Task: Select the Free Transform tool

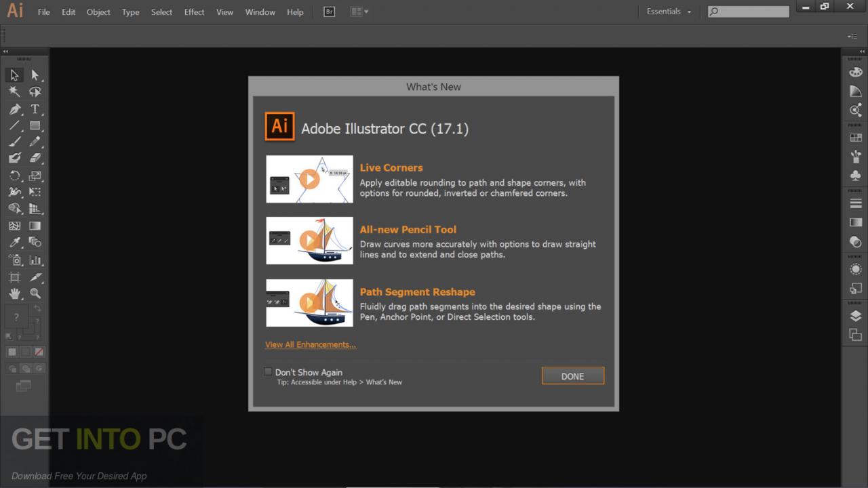Action: [35, 192]
